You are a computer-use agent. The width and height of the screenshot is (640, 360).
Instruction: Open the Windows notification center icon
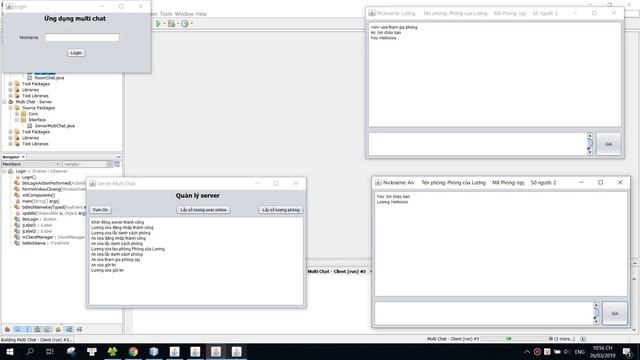click(627, 351)
